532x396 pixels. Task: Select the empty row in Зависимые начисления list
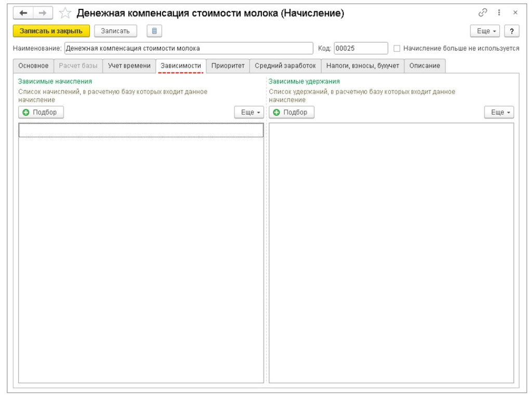point(141,131)
